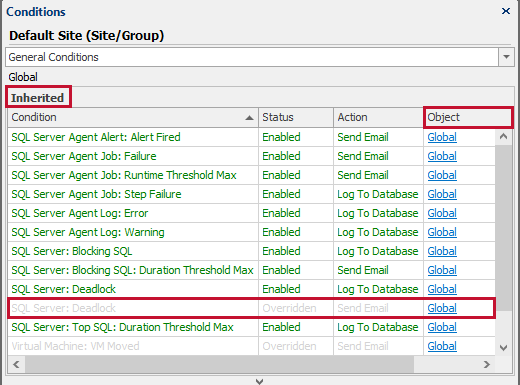Expand pane using bottom chevron

point(260,381)
